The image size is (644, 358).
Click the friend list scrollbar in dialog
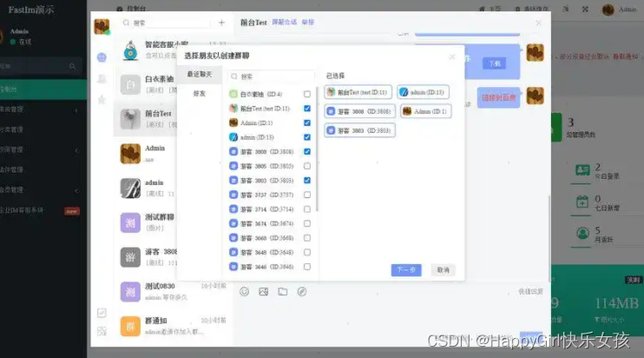tap(317, 149)
